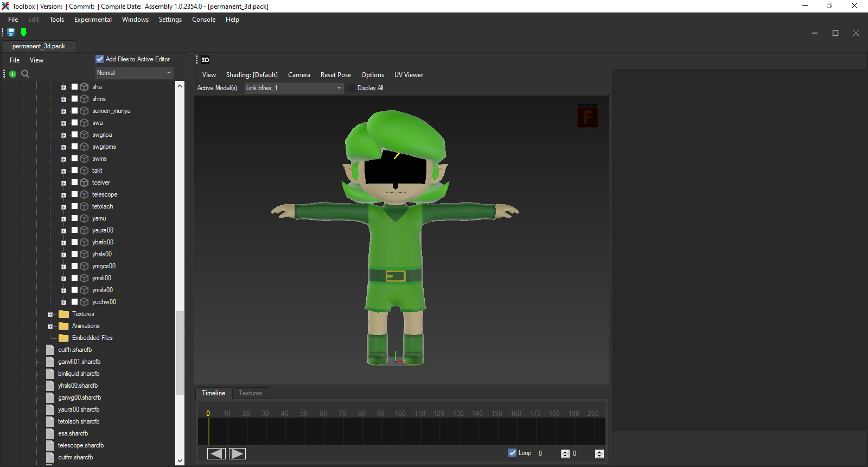Viewport: 868px width, 467px height.
Task: Expand the Textures folder node
Action: coord(50,314)
